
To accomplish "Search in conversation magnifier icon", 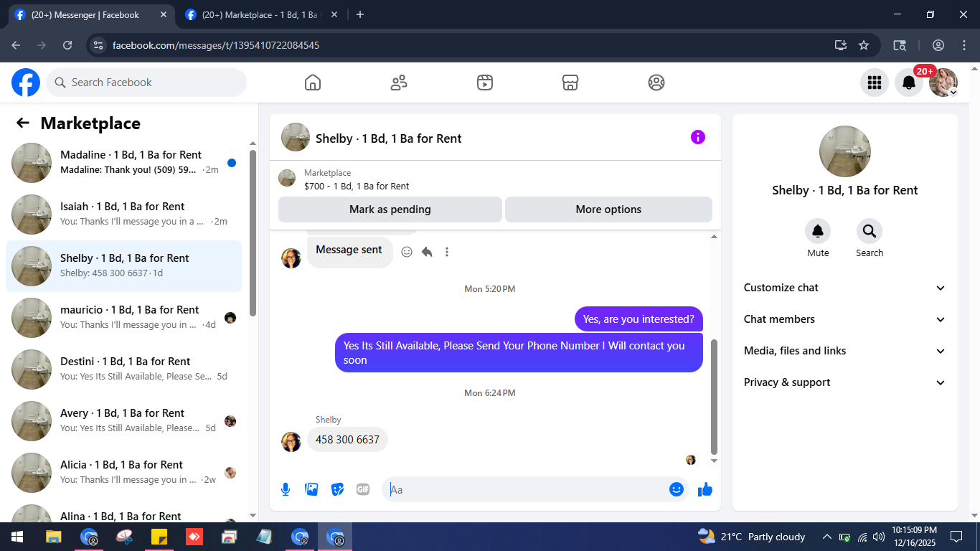I will tap(870, 231).
